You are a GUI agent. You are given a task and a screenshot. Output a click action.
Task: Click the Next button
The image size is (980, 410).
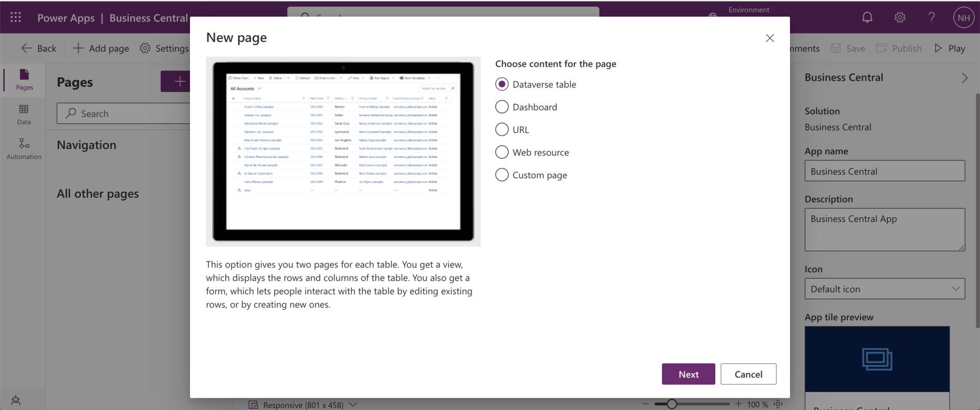click(x=689, y=374)
